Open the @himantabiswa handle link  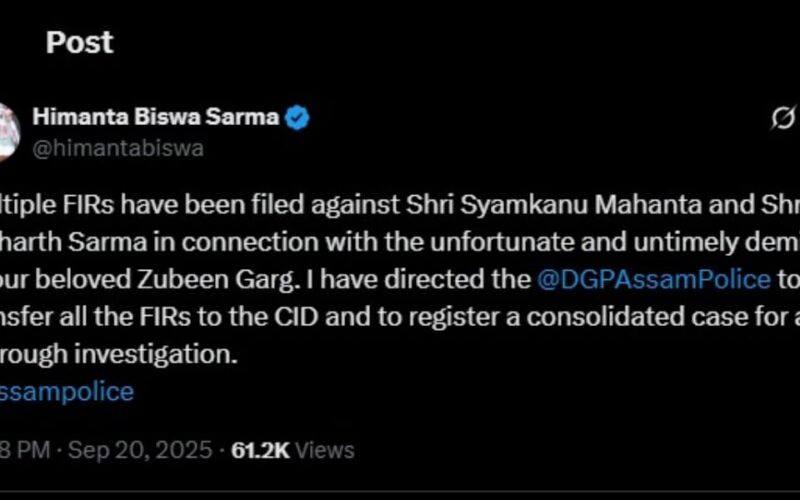118,148
